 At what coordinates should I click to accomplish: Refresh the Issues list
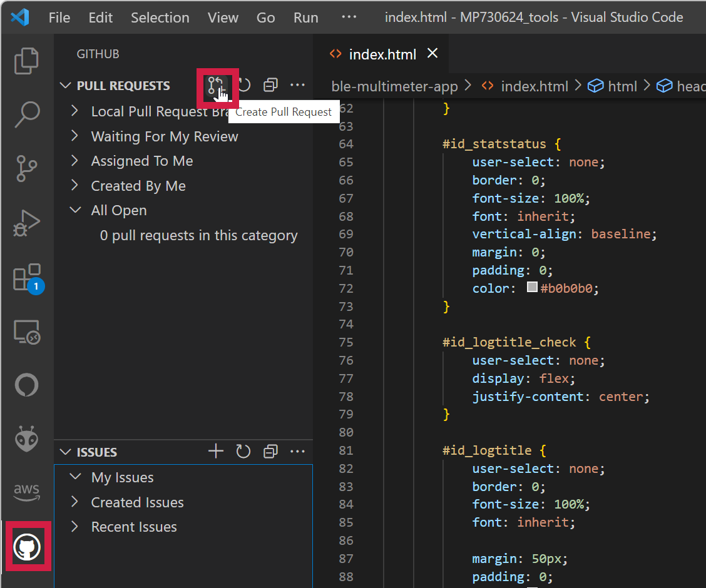243,451
